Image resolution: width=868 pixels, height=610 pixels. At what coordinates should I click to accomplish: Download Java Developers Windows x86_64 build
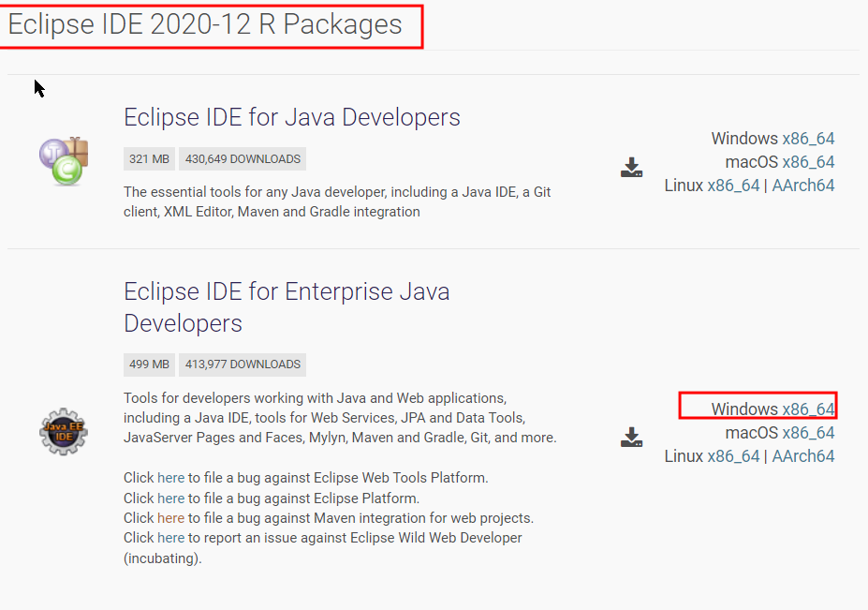click(808, 139)
